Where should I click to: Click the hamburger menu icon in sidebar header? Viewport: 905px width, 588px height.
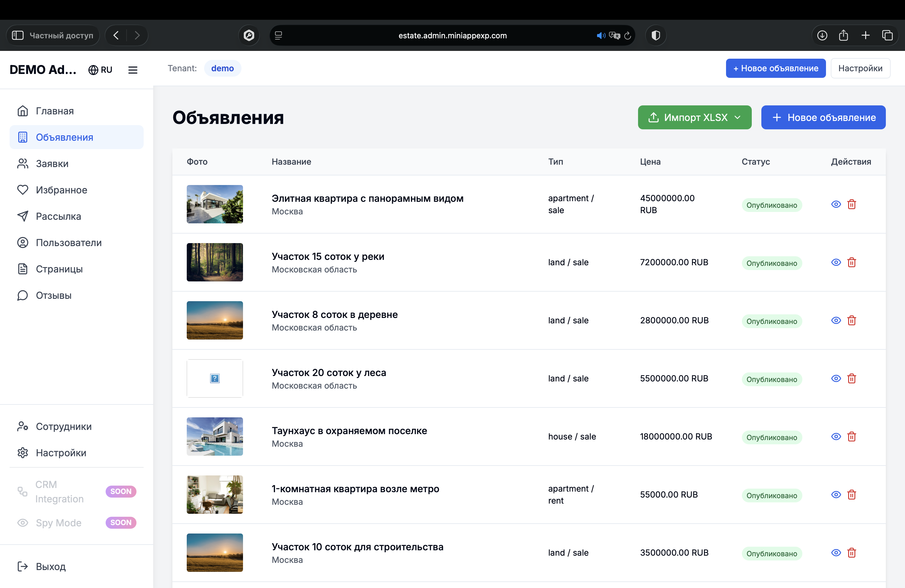[133, 69]
